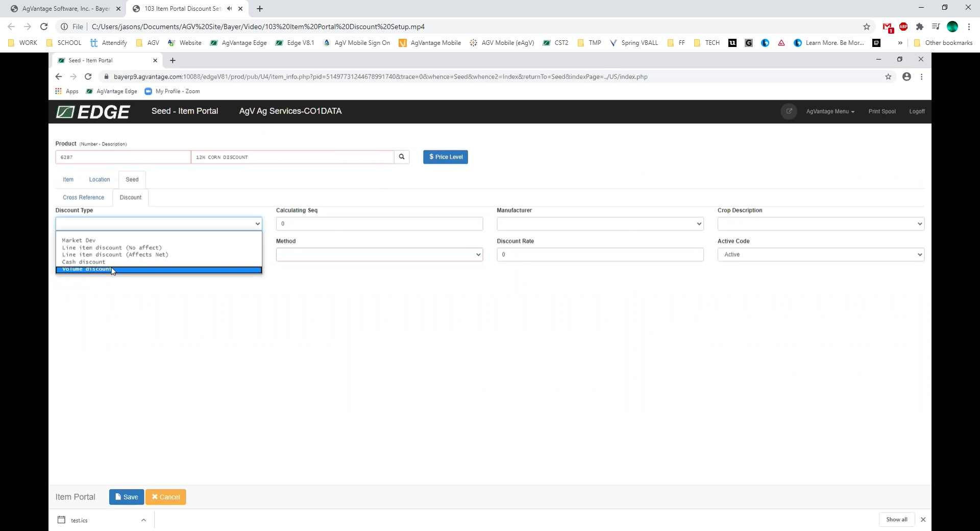Open the WORK bookmarks folder
This screenshot has width=980, height=531.
click(23, 43)
